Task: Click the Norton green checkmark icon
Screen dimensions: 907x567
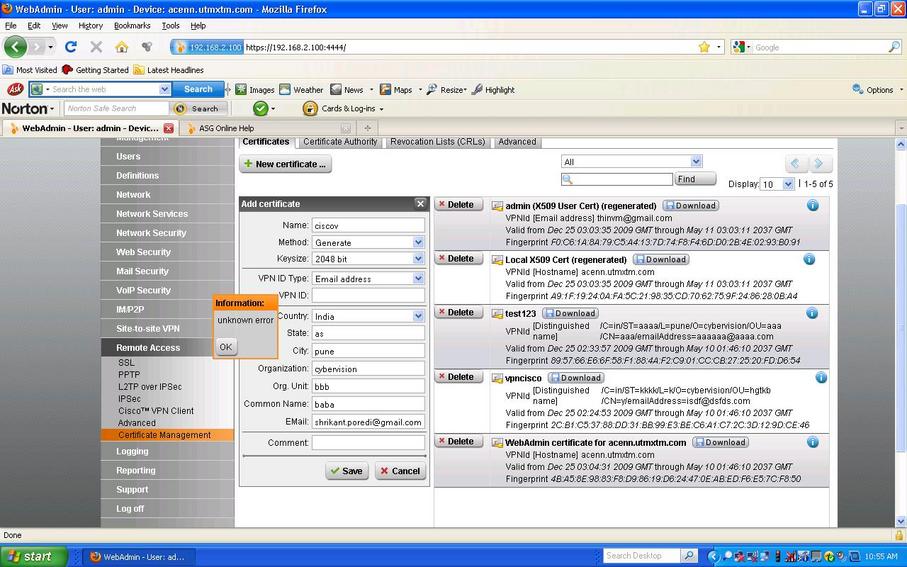Action: pyautogui.click(x=260, y=108)
